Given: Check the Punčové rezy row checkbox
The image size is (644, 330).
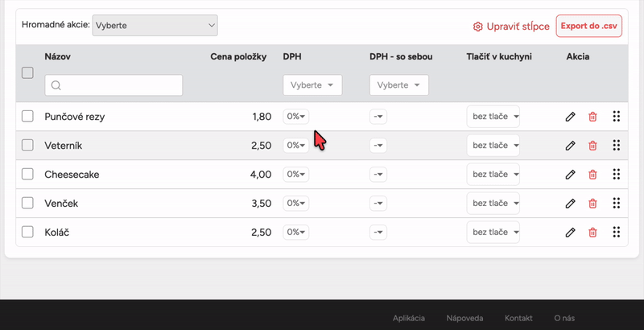Looking at the screenshot, I should [x=27, y=117].
